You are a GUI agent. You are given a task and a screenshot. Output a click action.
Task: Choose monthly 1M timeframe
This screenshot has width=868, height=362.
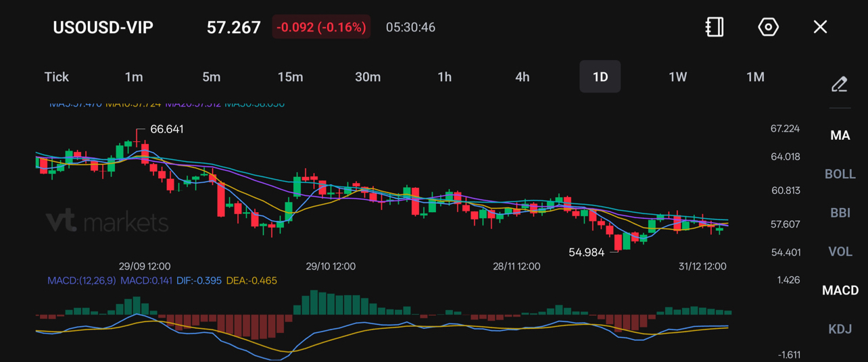pos(755,77)
